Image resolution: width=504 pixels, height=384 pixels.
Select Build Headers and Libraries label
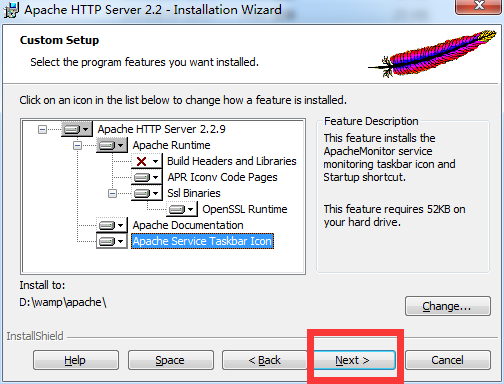tap(232, 161)
